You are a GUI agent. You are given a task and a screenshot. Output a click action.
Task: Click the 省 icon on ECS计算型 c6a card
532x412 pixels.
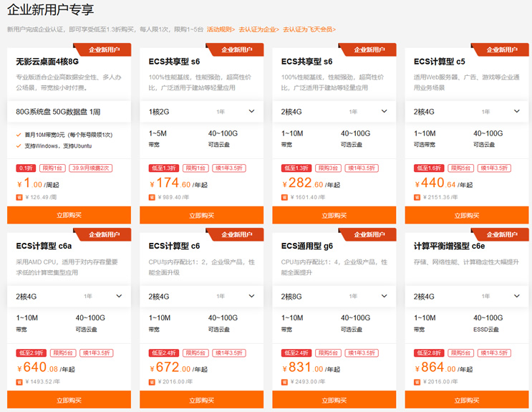19,382
